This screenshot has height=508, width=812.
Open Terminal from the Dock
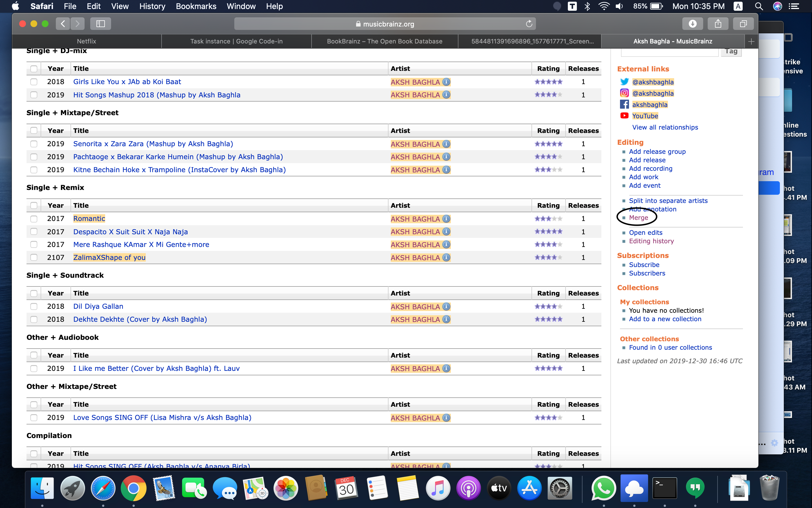[664, 488]
